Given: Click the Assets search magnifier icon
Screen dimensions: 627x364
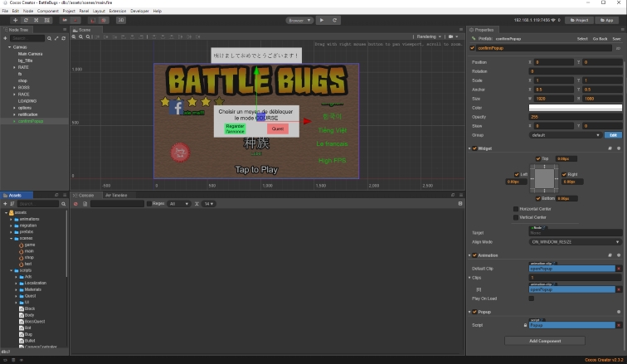Looking at the screenshot, I should tap(63, 204).
